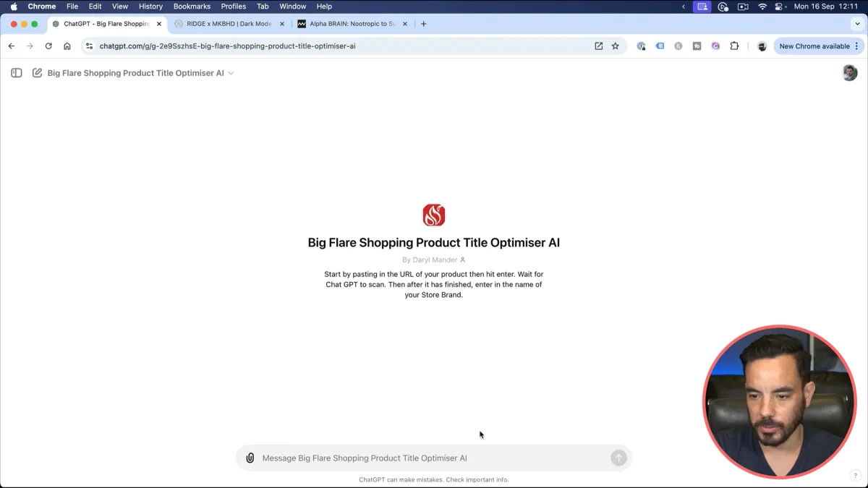This screenshot has width=868, height=488.
Task: Open the blue tag extension
Action: (x=660, y=46)
